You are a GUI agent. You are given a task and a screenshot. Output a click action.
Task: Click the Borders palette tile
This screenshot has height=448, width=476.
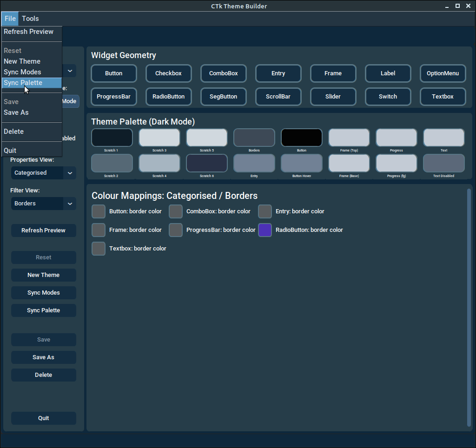coord(254,138)
